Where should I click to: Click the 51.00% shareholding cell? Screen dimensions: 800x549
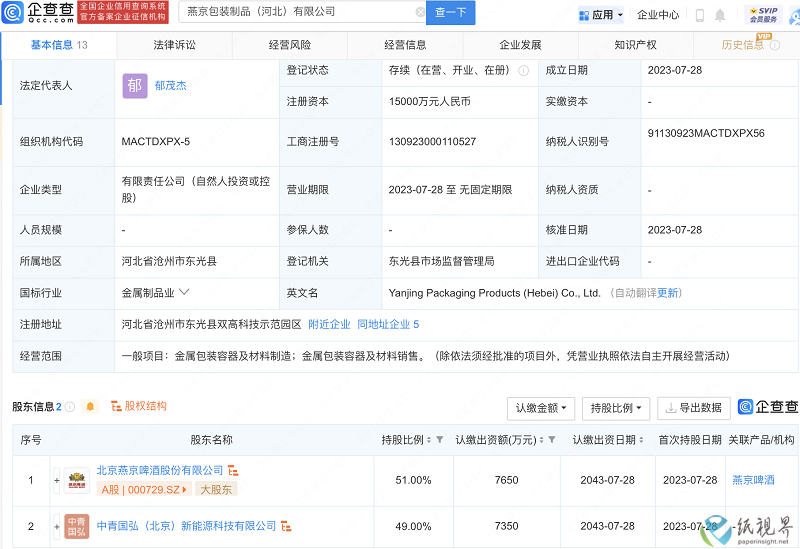coord(413,480)
